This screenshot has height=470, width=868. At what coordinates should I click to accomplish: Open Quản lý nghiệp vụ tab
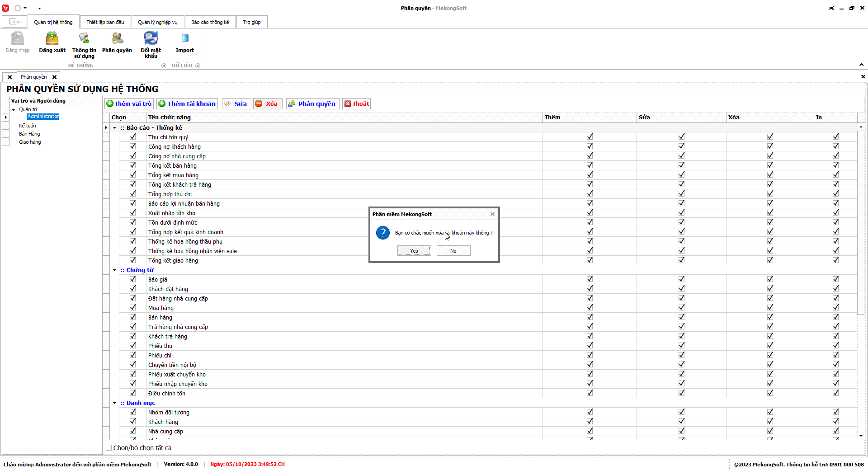(x=158, y=22)
